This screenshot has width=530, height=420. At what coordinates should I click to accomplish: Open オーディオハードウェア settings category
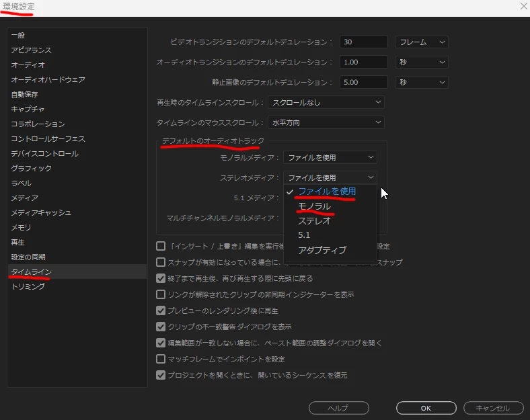(x=48, y=80)
